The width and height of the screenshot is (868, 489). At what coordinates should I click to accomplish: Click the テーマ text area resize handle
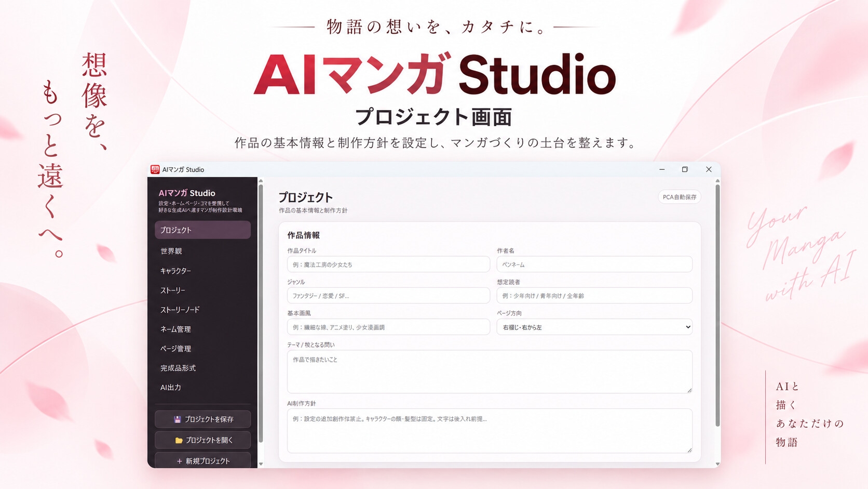689,390
